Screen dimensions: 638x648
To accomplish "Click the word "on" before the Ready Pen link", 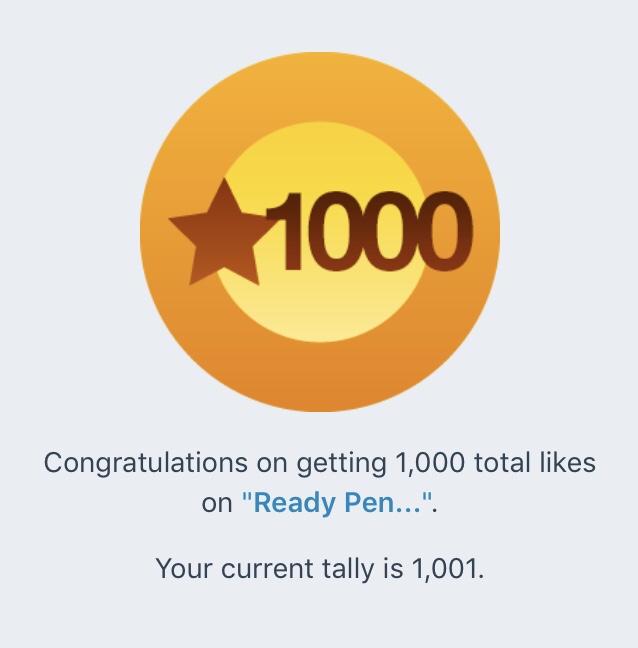I will pos(216,503).
